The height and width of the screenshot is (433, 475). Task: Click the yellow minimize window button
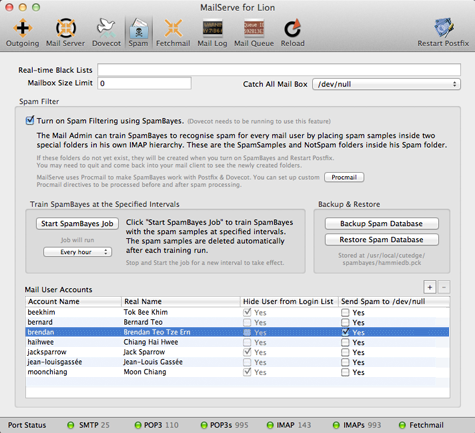coord(22,7)
